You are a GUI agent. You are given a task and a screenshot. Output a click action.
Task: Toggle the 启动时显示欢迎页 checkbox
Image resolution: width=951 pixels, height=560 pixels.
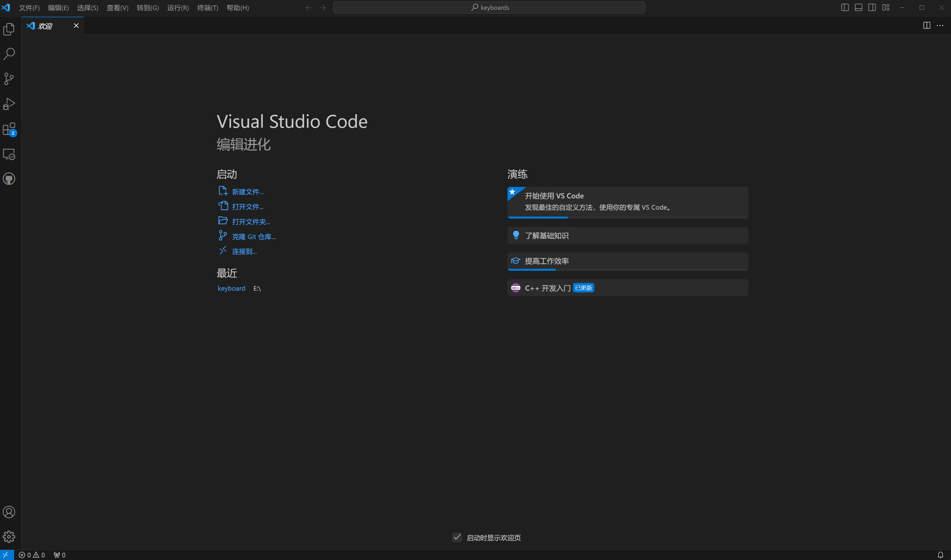click(457, 537)
